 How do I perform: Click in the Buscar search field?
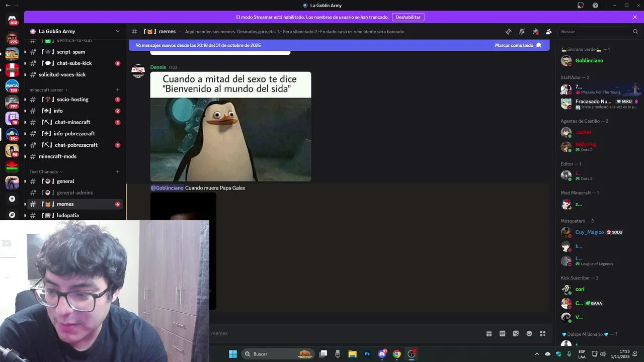click(599, 31)
